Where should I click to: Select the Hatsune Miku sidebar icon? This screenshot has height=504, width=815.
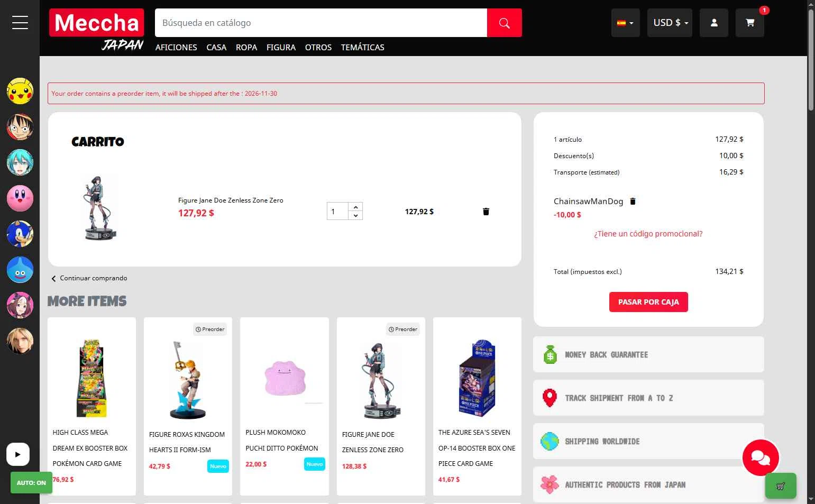coord(20,163)
